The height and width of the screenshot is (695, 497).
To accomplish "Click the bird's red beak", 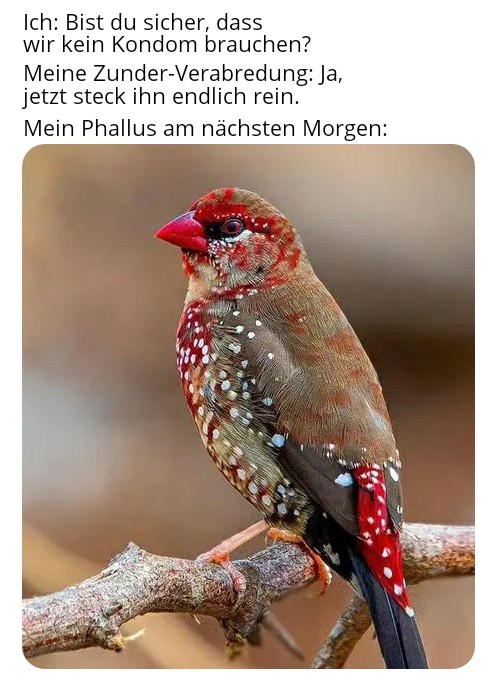I will click(182, 232).
